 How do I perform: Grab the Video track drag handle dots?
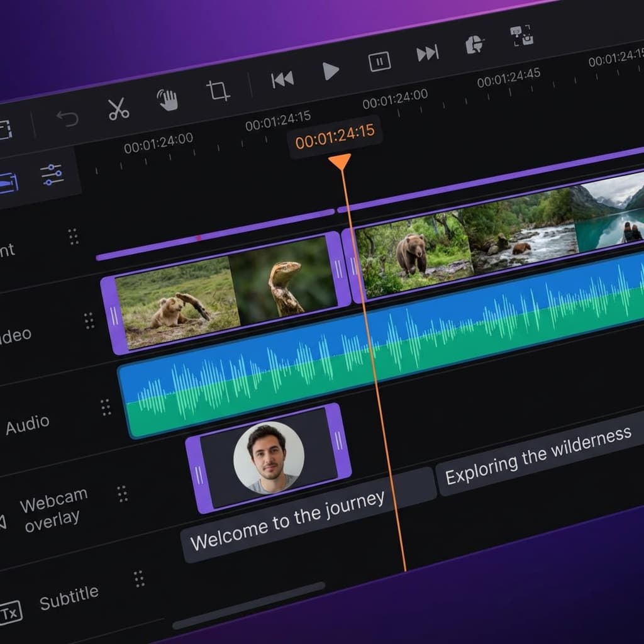[89, 321]
